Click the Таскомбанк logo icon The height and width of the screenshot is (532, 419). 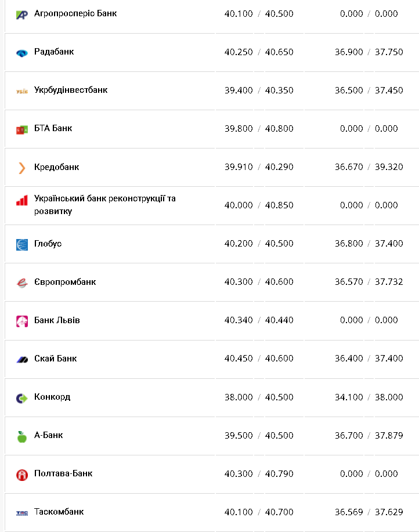click(x=22, y=513)
